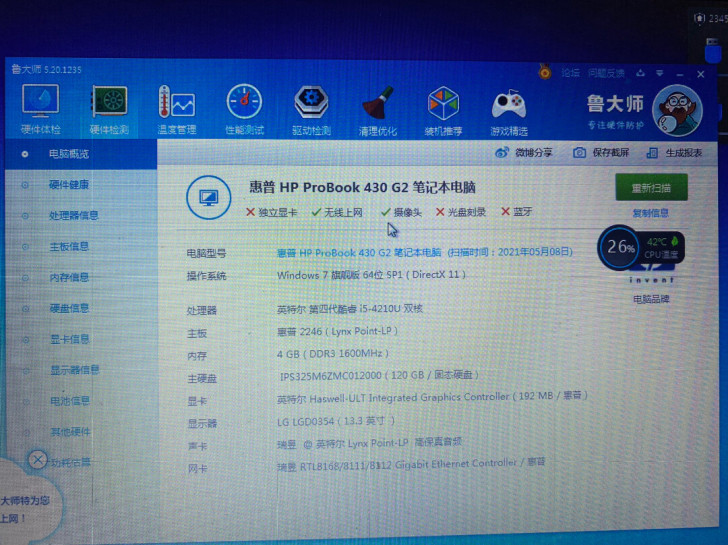Viewport: 728px width, 545px height.
Task: Close the 鲁大师 window
Action: click(701, 74)
